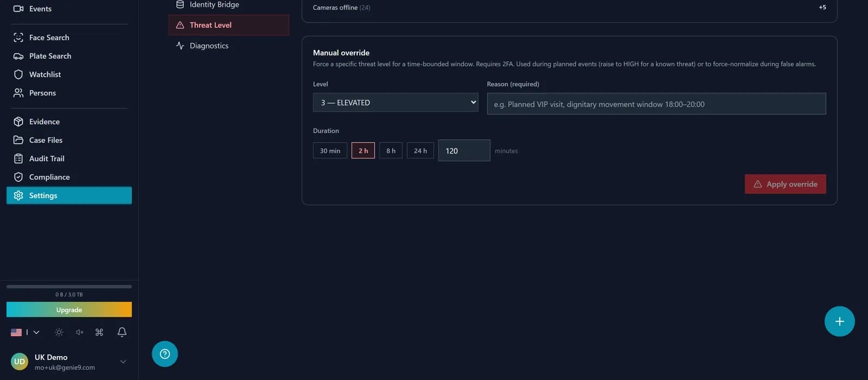Click the Upgrade button
This screenshot has height=380, width=868.
point(69,309)
